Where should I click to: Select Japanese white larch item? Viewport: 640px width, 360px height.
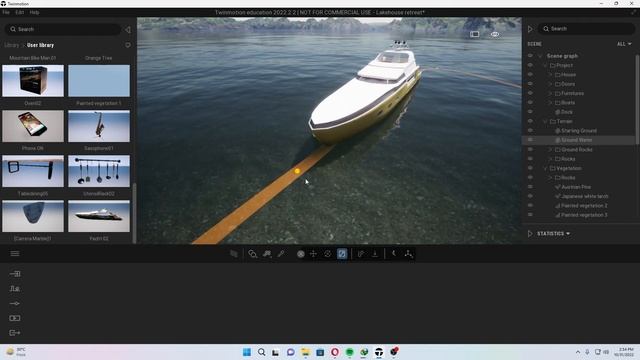click(x=584, y=196)
